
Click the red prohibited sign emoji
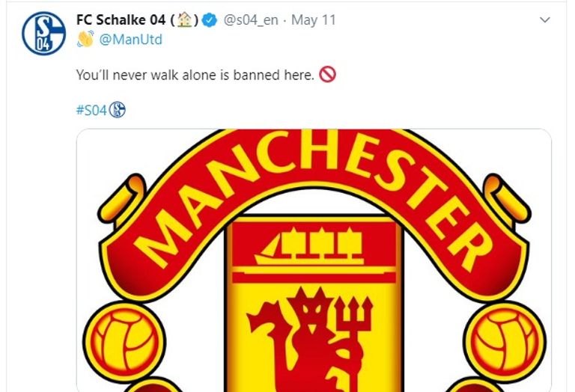[327, 75]
